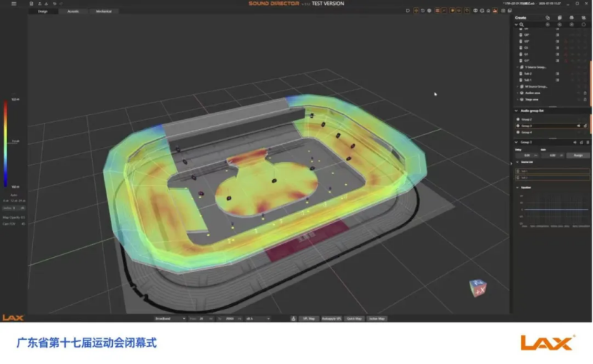
Task: Toggle lock on the Stage area row
Action: pos(585,99)
